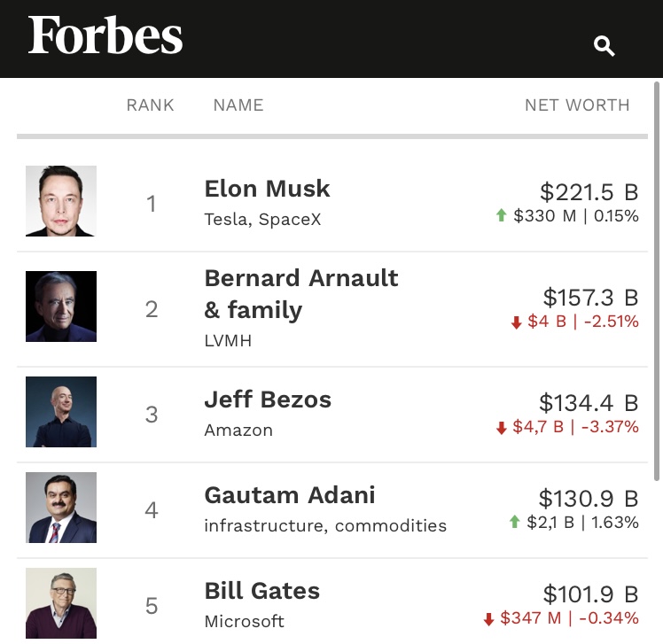The height and width of the screenshot is (644, 663).
Task: Open Bernard Arnault's profile photo
Action: [61, 306]
